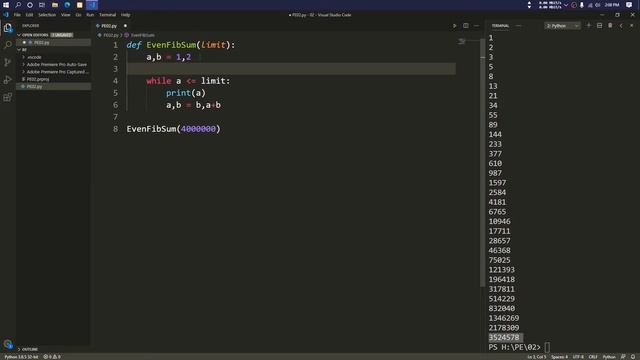The image size is (640, 360).
Task: Open the Selection menu
Action: coord(47,15)
